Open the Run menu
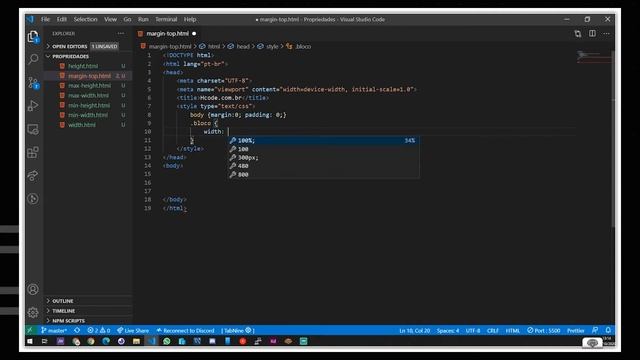This screenshot has width=640, height=360. pos(143,19)
